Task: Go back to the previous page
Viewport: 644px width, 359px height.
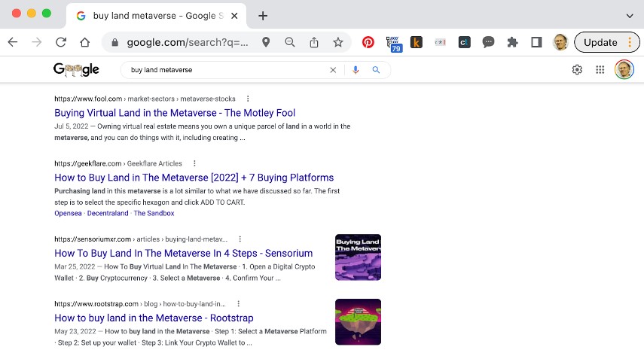Action: click(x=13, y=42)
